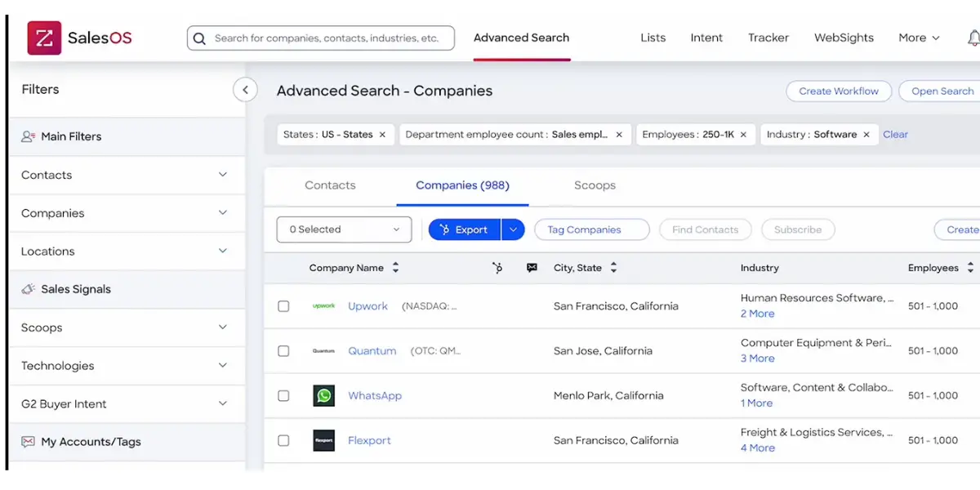The image size is (980, 490).
Task: Show 2 More industries for Upwork
Action: 758,314
